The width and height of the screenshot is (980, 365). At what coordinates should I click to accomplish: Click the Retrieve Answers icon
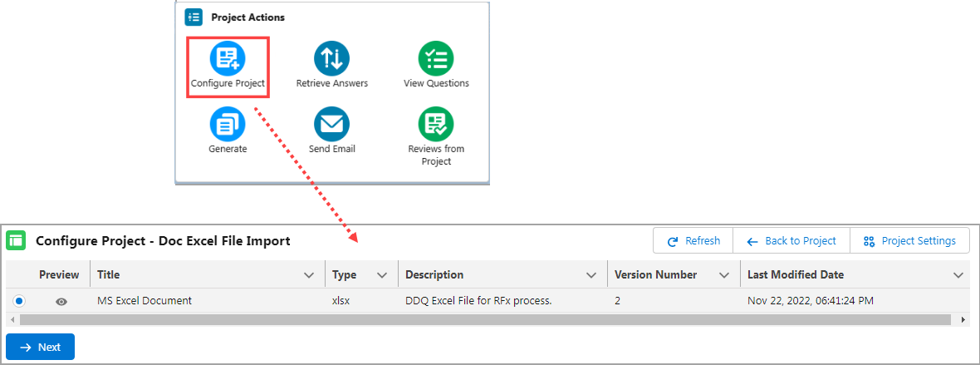pos(331,59)
